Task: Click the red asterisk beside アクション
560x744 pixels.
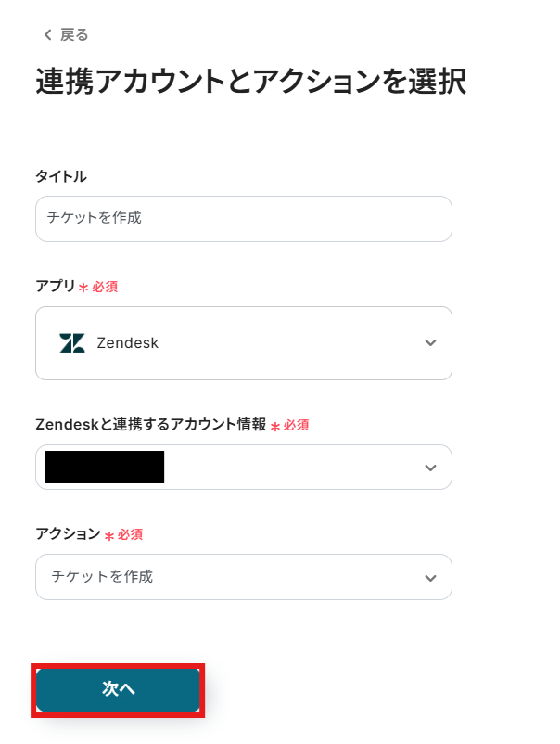Action: [x=109, y=536]
